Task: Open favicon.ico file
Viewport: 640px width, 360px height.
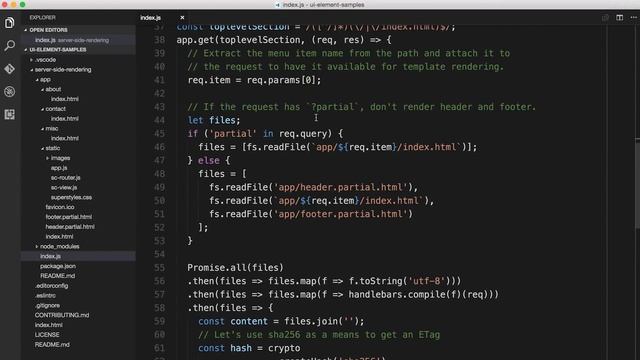Action: click(x=60, y=207)
